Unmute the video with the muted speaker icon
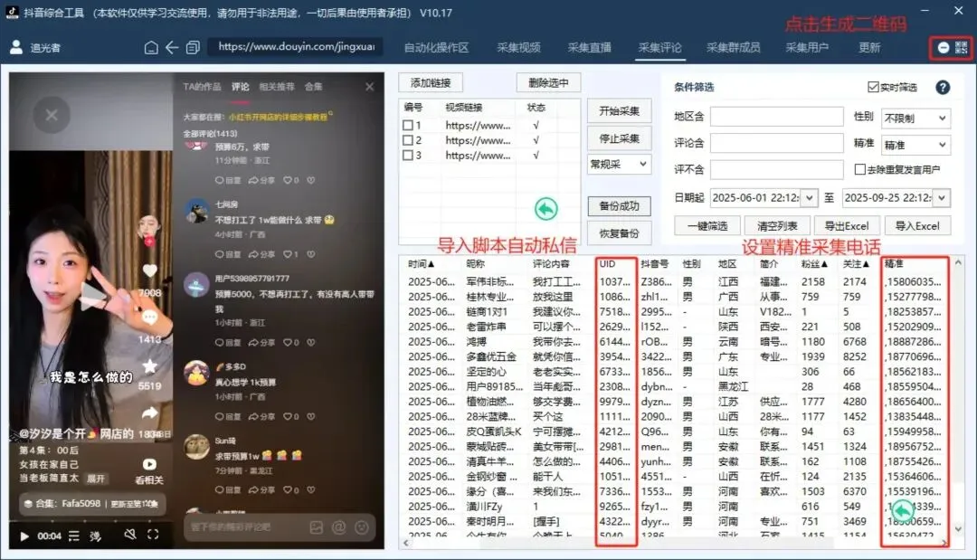 pyautogui.click(x=129, y=535)
